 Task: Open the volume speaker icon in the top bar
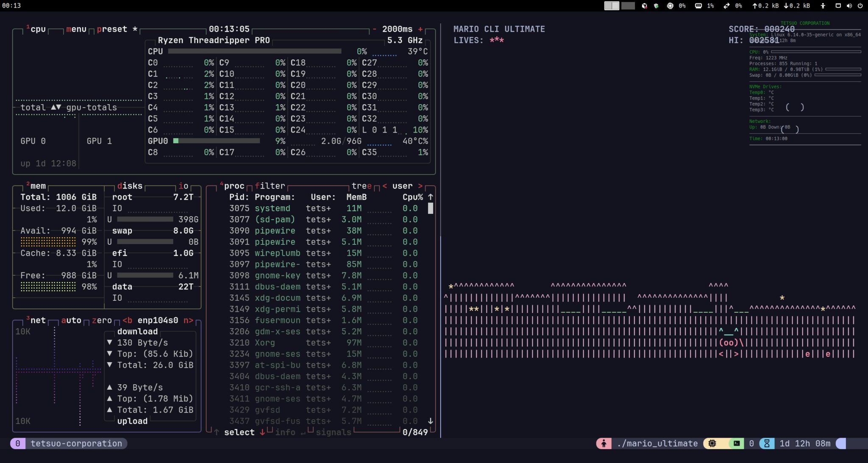click(x=849, y=6)
